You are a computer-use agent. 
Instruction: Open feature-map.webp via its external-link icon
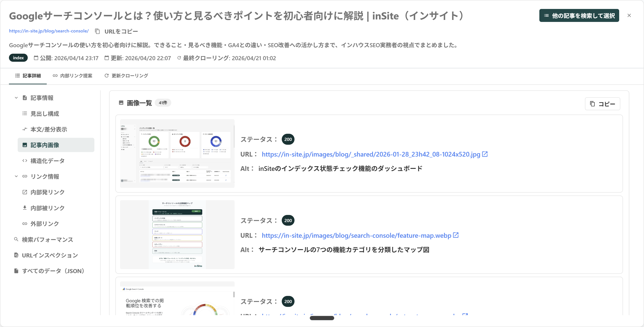[x=456, y=235]
